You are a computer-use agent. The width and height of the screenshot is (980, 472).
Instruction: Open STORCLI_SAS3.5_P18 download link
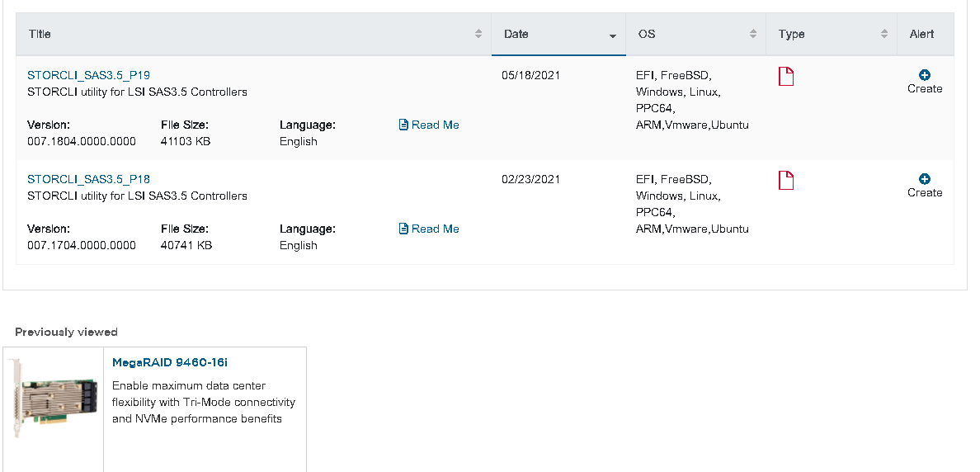coord(88,179)
